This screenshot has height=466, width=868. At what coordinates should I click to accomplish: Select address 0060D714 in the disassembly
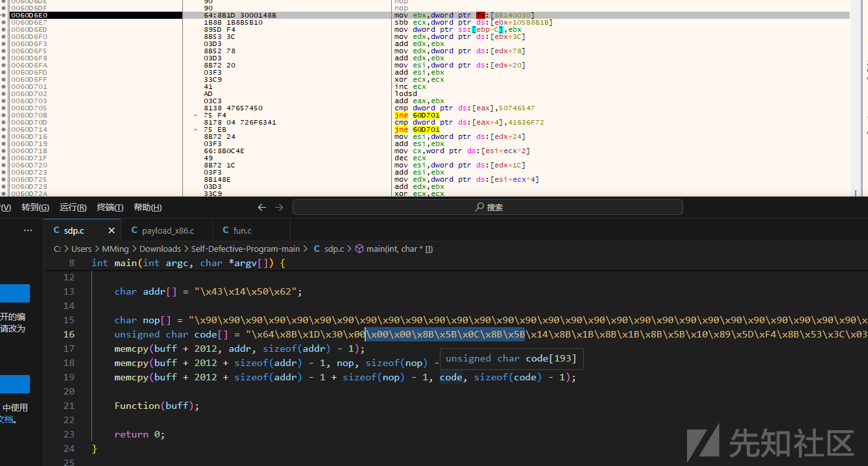[29, 129]
